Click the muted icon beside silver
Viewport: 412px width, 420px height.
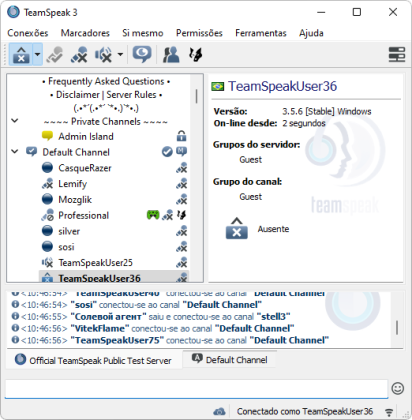pos(181,231)
